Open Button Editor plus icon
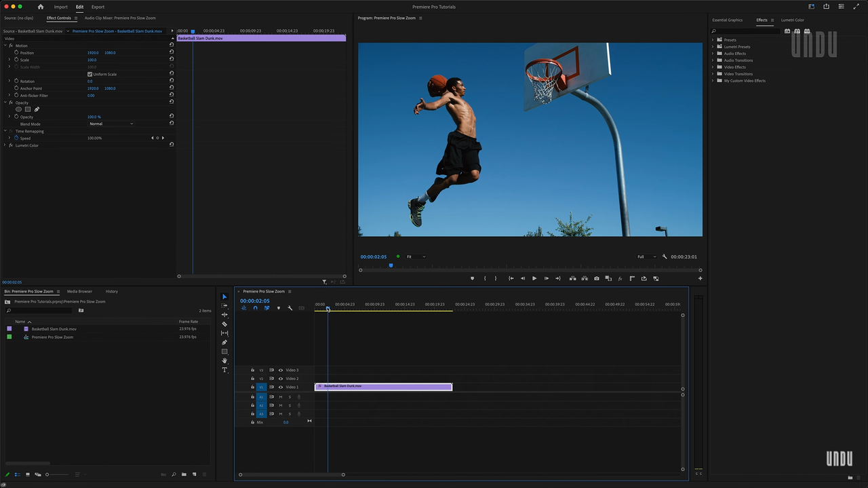Screen dimensions: 868x488 700,278
